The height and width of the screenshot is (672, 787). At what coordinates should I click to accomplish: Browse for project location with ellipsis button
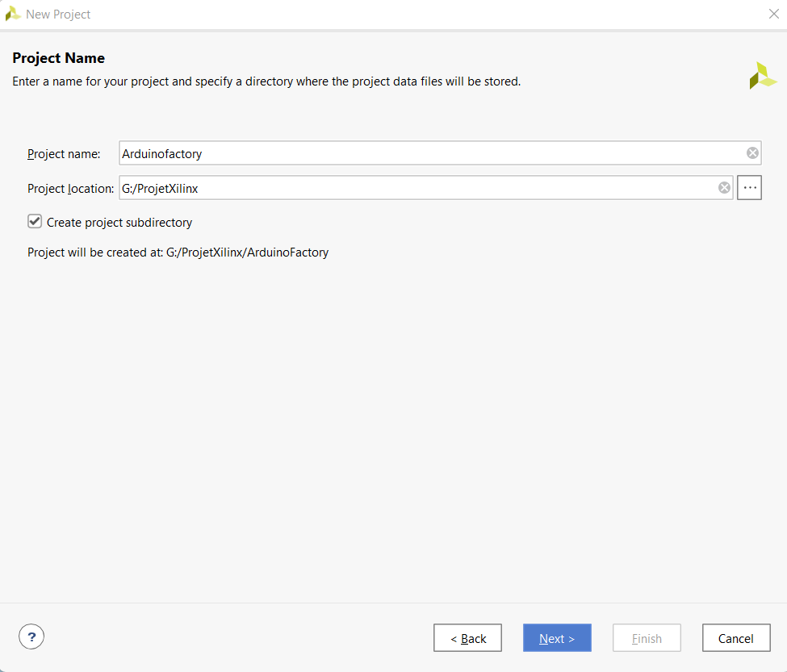click(749, 188)
